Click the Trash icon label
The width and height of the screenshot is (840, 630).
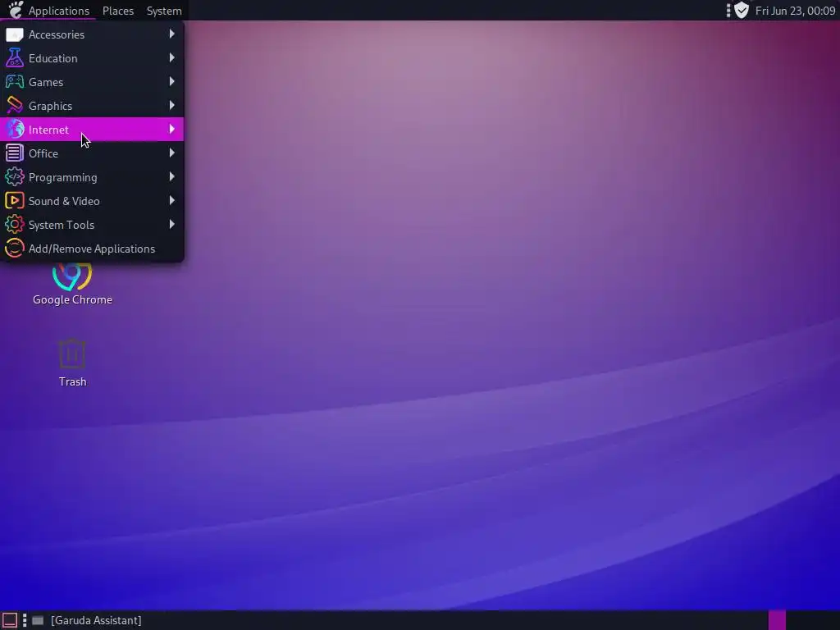pyautogui.click(x=72, y=381)
